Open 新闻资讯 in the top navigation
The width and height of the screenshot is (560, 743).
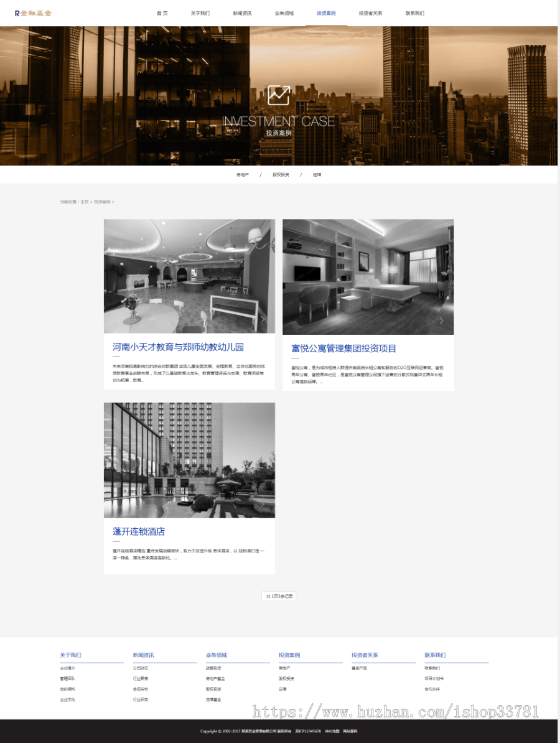242,13
